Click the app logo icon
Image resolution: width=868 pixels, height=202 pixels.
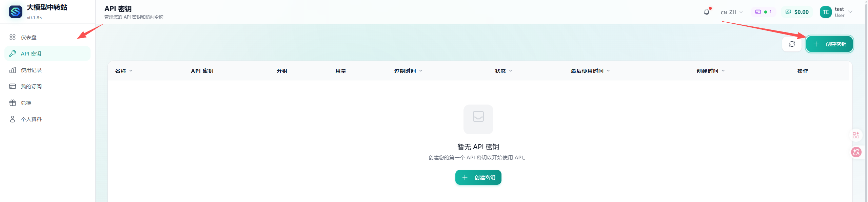coord(16,12)
